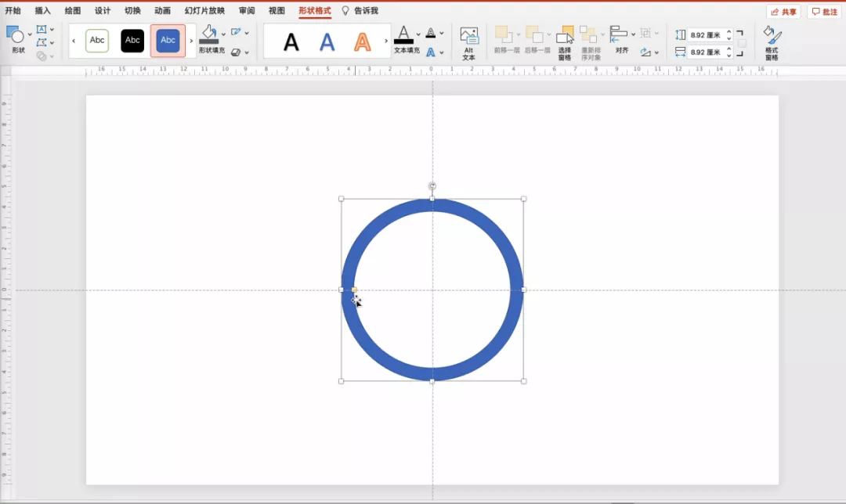Viewport: 846px width, 504px height.
Task: Switch to the 审阅 tab
Action: pos(247,11)
